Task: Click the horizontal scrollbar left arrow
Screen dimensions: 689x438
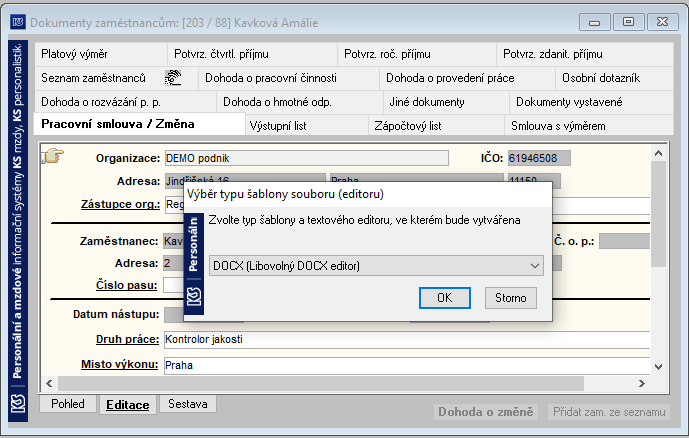Action: point(49,384)
